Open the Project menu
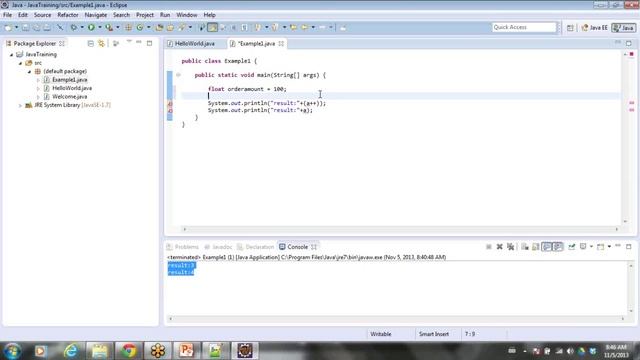Screen dimensions: 640x360 tap(145, 15)
